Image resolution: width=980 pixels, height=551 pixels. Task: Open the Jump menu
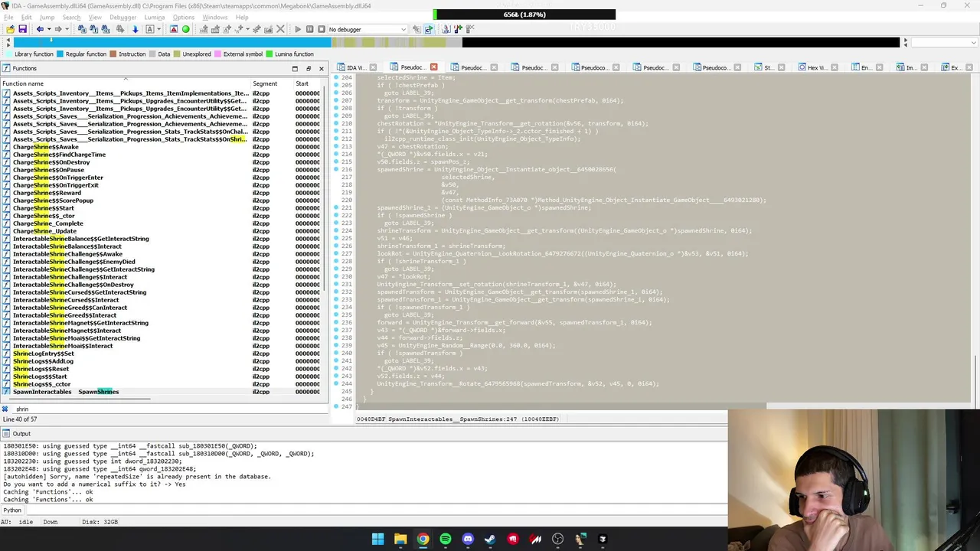(x=47, y=17)
